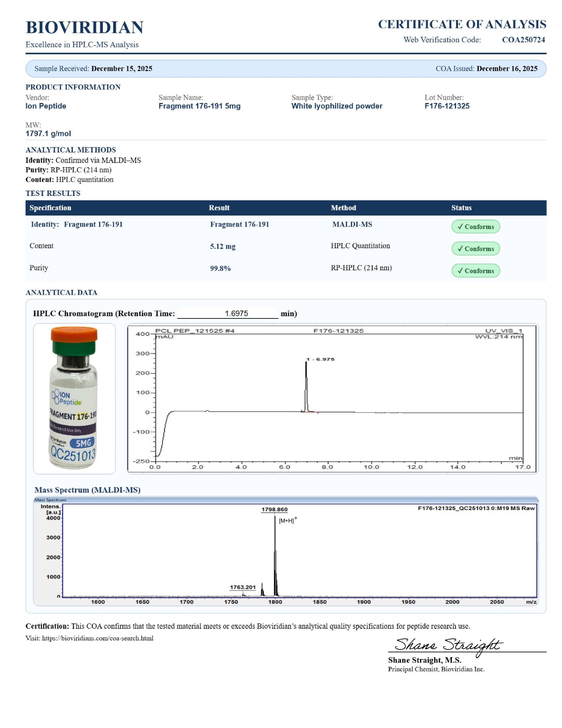Click the purity result 99.8%
The width and height of the screenshot is (562, 728).
click(x=220, y=268)
